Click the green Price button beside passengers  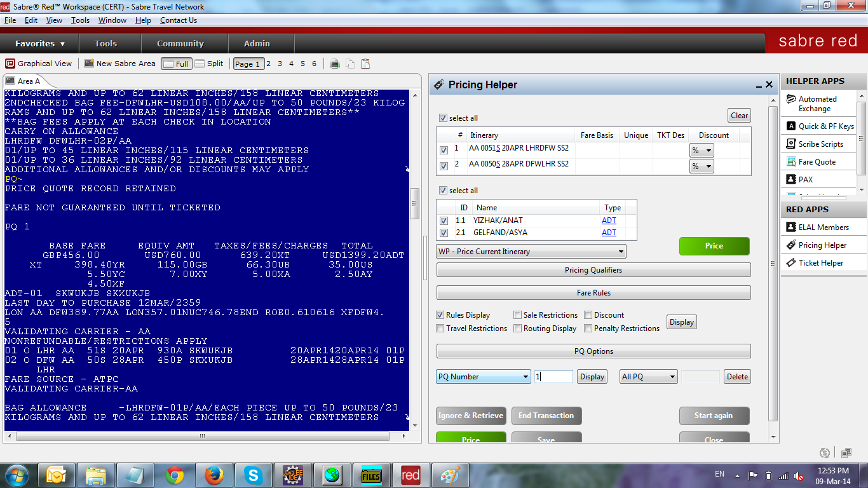click(x=714, y=246)
